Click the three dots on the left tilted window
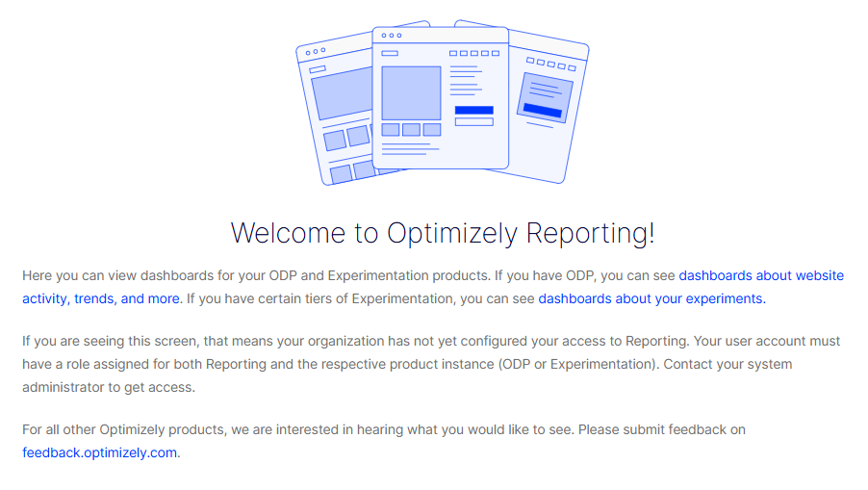868x490 pixels. tap(316, 51)
